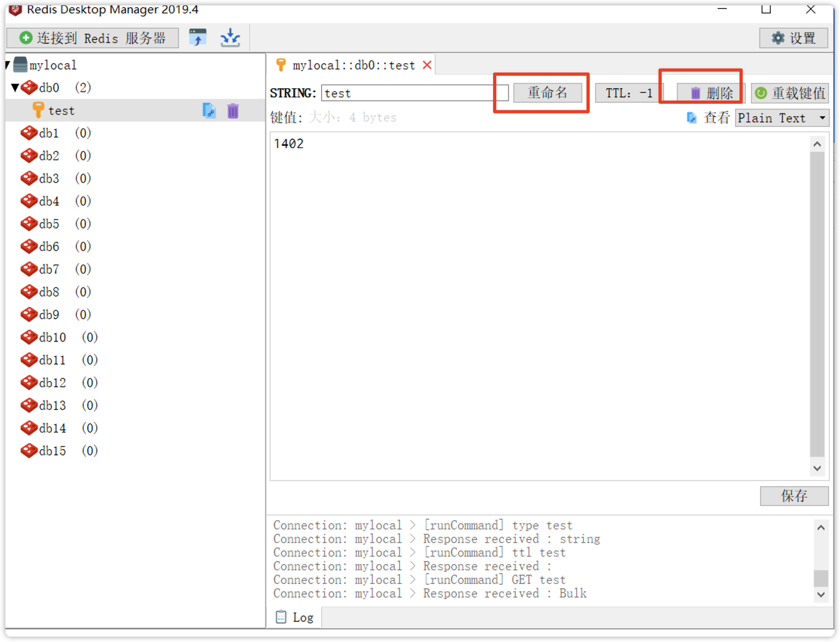Open the Plain Text view dropdown

[782, 118]
